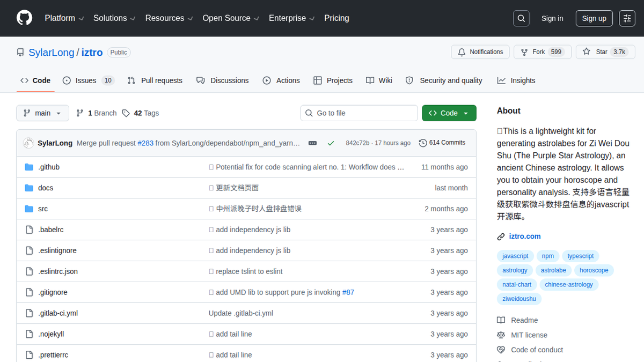
Task: Open the .gitlab-ci.yml file
Action: 58,313
